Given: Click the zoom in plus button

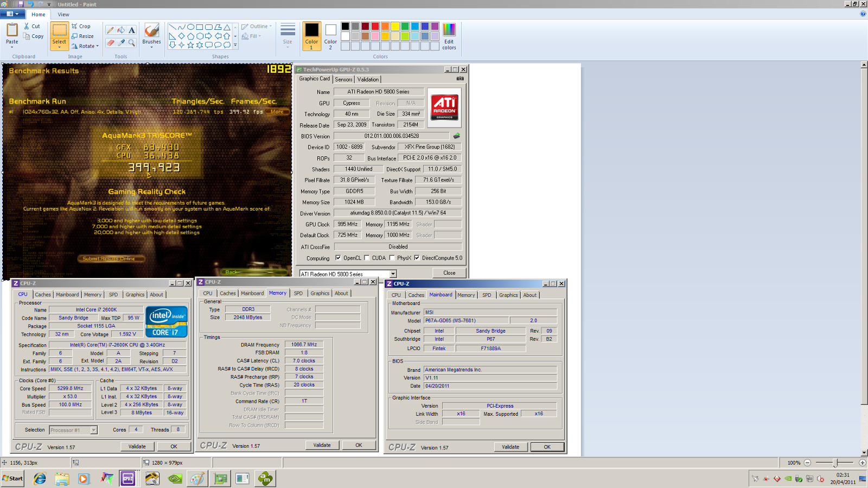Looking at the screenshot, I should coord(863,462).
